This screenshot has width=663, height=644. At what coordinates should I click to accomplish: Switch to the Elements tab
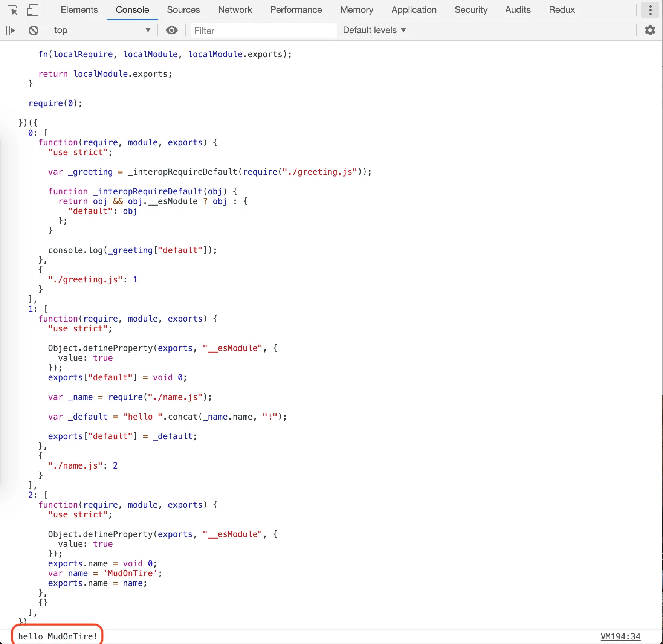click(x=79, y=10)
